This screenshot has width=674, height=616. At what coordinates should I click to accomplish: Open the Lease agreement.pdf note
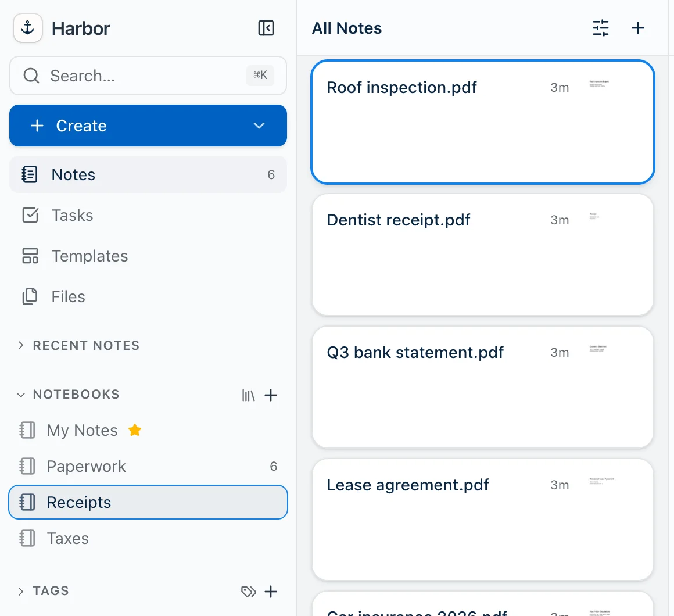[x=483, y=520]
